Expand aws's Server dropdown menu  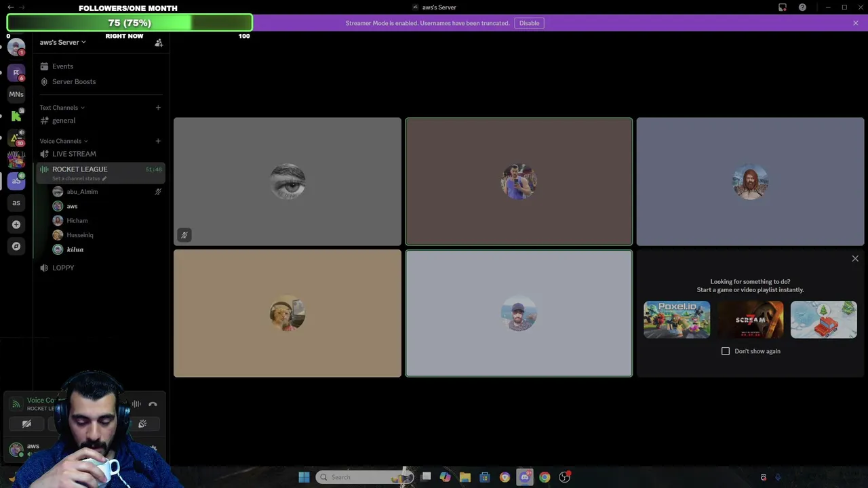coord(62,43)
